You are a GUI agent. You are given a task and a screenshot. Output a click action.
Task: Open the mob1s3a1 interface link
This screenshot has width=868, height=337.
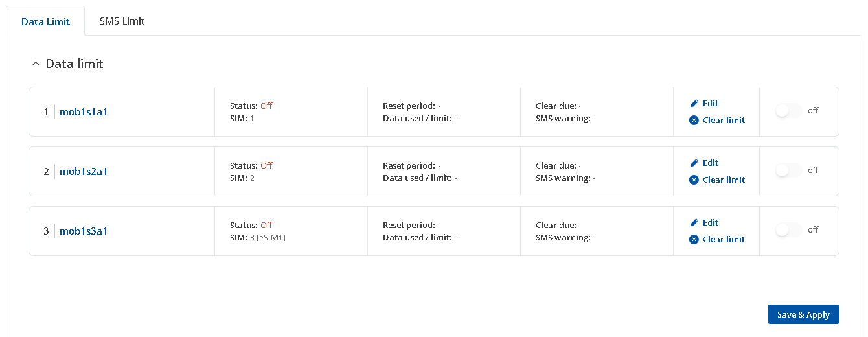click(x=84, y=231)
